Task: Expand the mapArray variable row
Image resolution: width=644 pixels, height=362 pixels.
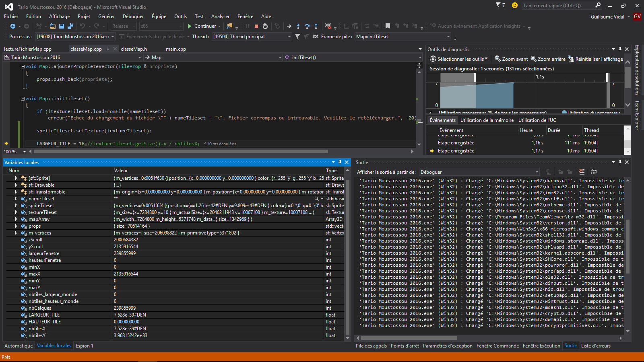Action: (16, 219)
